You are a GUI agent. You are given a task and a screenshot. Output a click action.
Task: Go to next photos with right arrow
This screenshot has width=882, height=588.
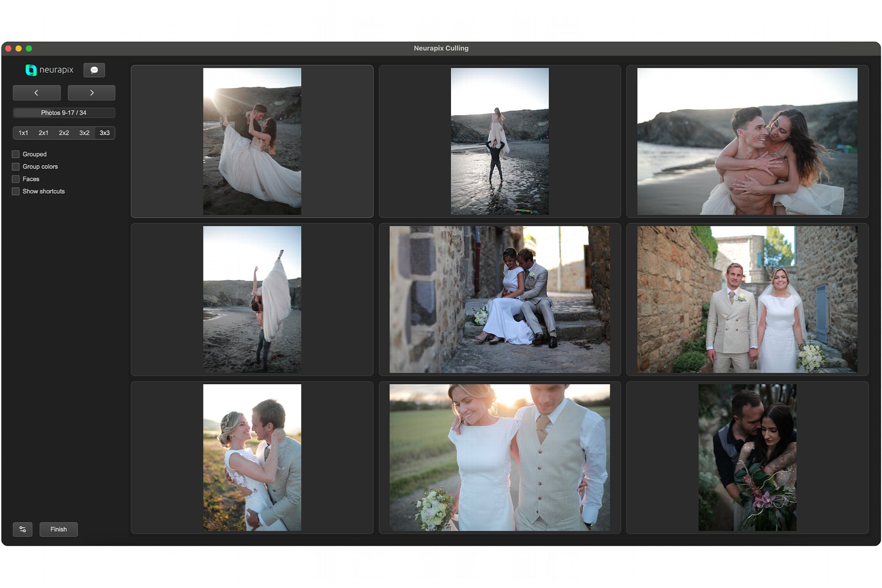pyautogui.click(x=92, y=93)
